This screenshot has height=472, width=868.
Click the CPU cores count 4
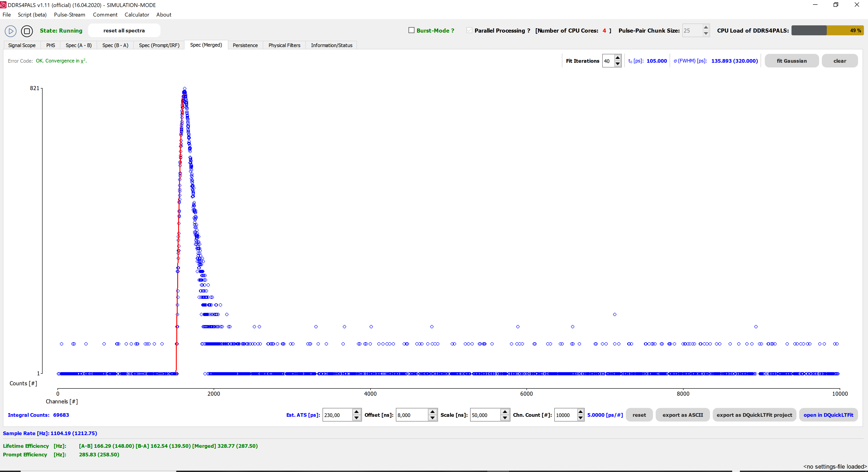tap(604, 30)
